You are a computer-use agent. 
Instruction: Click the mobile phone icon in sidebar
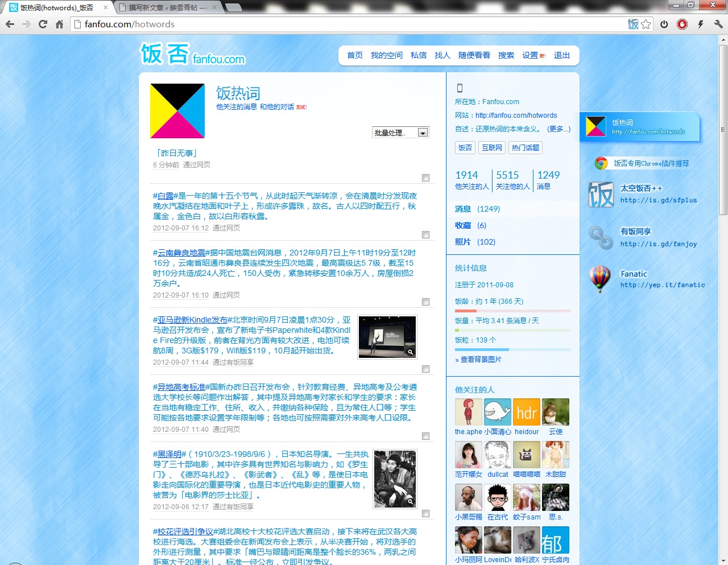tap(460, 88)
